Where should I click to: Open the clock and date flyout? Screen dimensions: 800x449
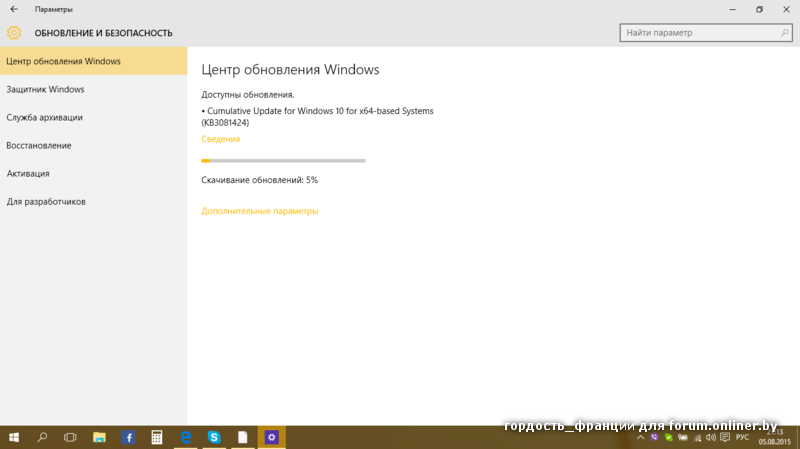point(774,437)
